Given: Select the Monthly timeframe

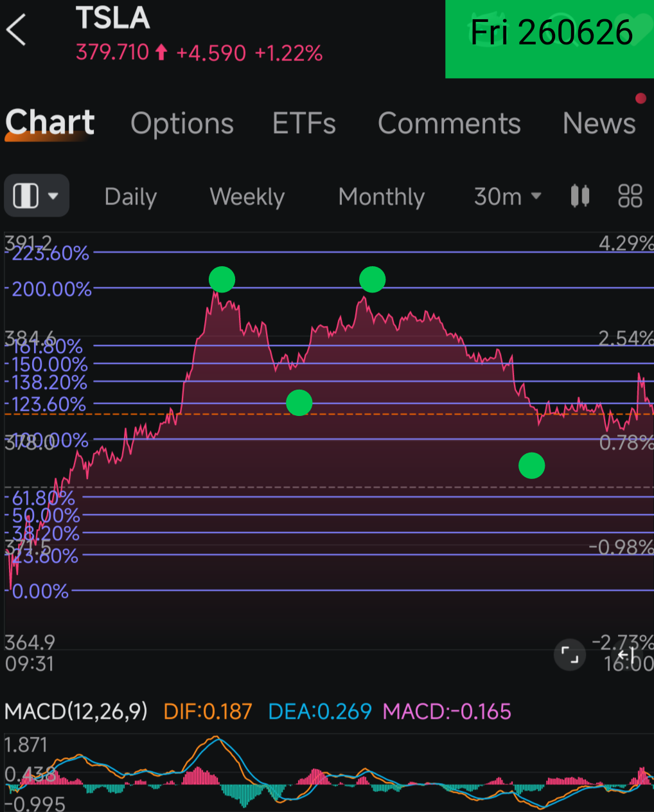Looking at the screenshot, I should (x=382, y=197).
